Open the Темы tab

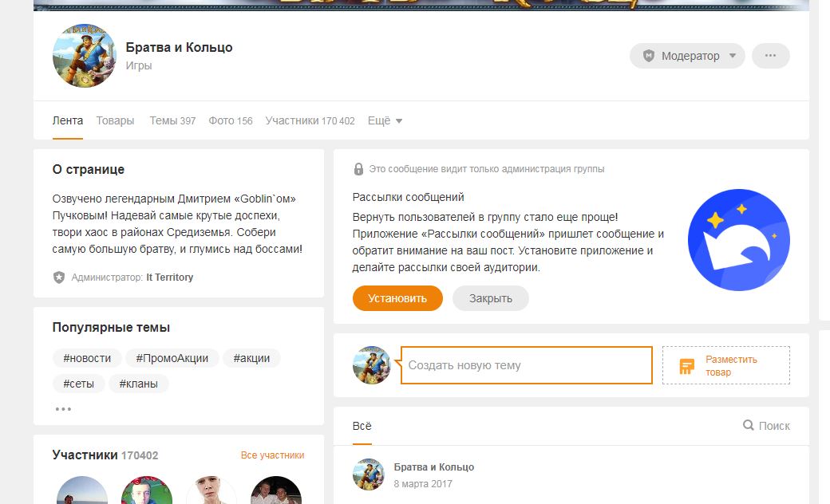click(172, 121)
